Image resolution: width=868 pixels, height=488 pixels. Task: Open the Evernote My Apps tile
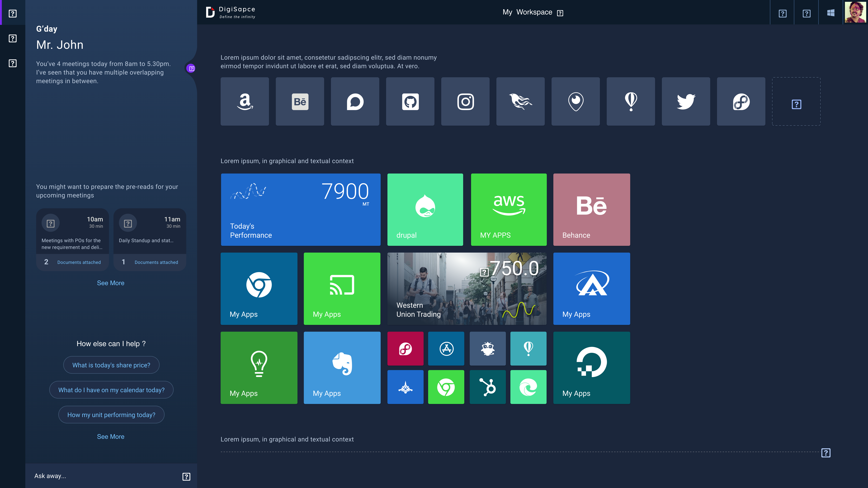(342, 368)
